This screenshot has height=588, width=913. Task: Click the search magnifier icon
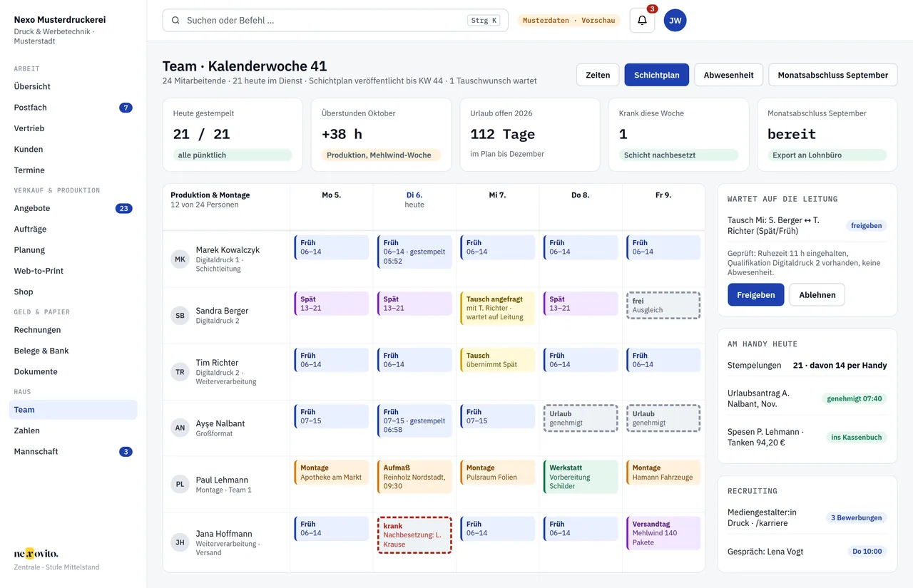coord(175,21)
